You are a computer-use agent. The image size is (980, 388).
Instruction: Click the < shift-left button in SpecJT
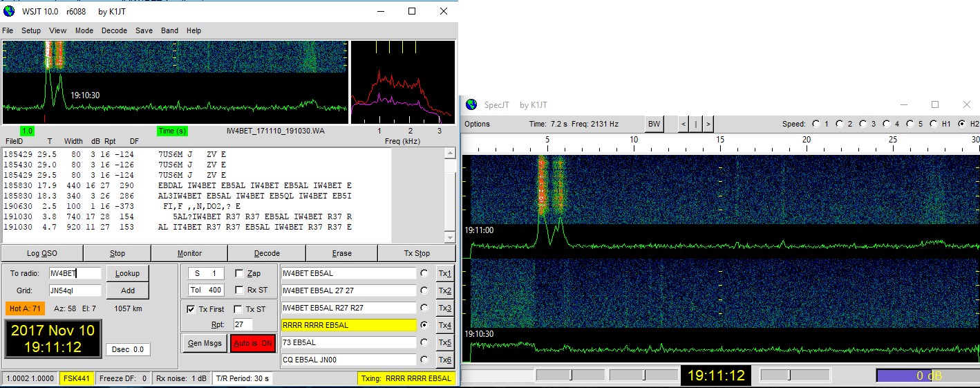pyautogui.click(x=684, y=124)
